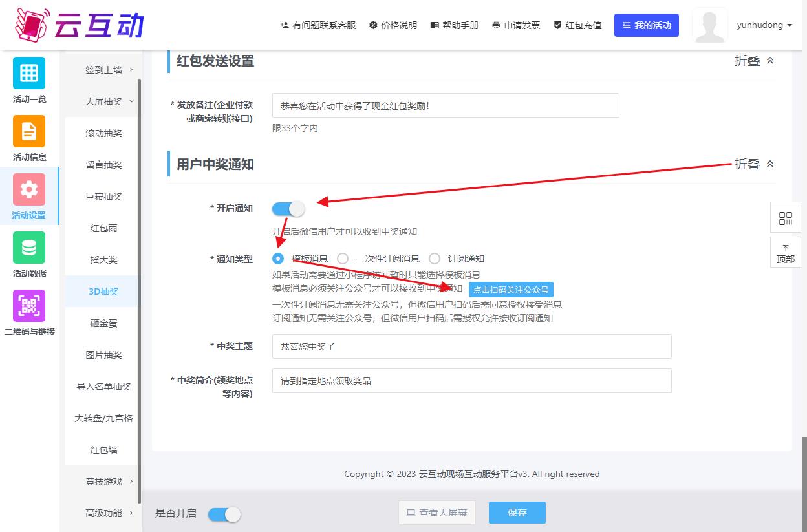This screenshot has height=532, width=807.
Task: Open the 活动数据 database icon
Action: tap(29, 248)
